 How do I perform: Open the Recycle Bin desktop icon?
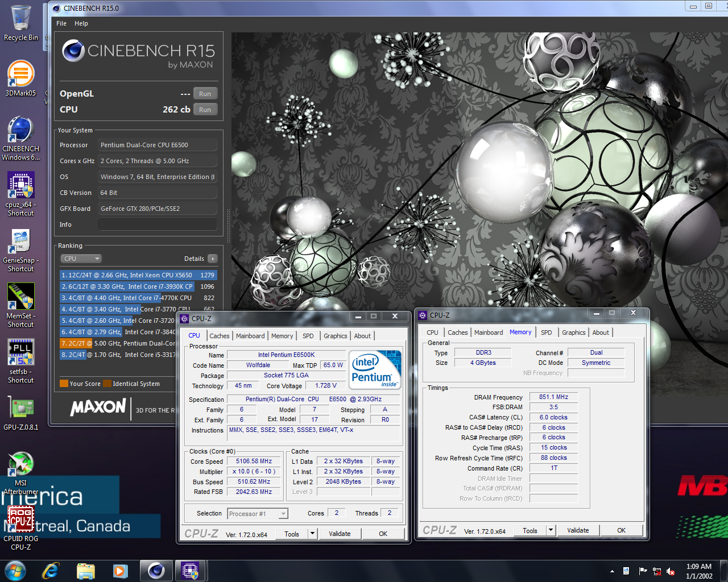(21, 23)
